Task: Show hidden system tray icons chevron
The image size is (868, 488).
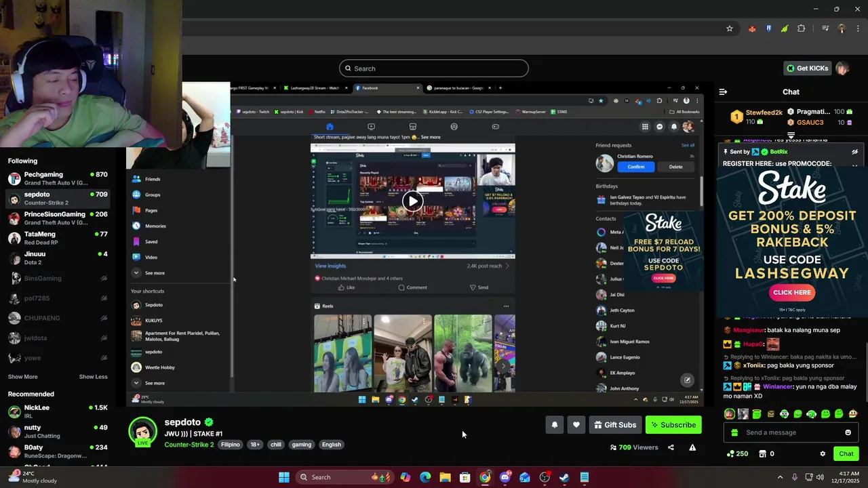Action: tap(780, 477)
